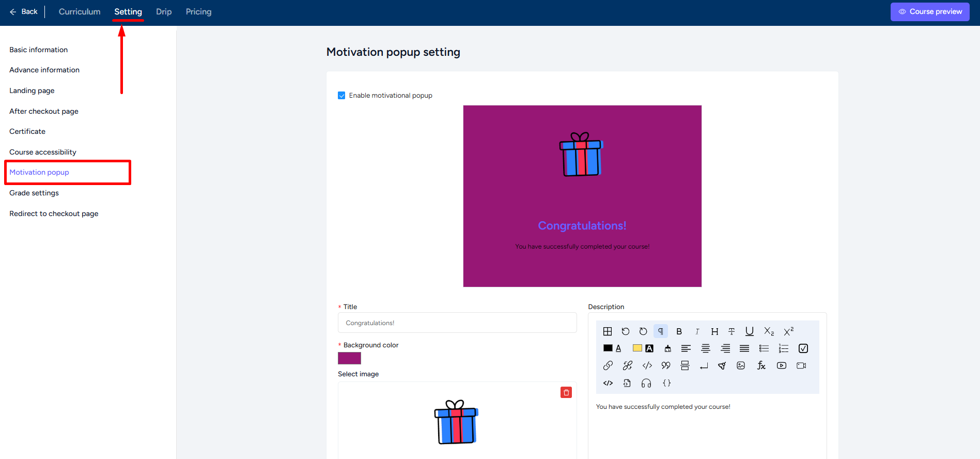
Task: Open Certificate settings
Action: click(27, 131)
